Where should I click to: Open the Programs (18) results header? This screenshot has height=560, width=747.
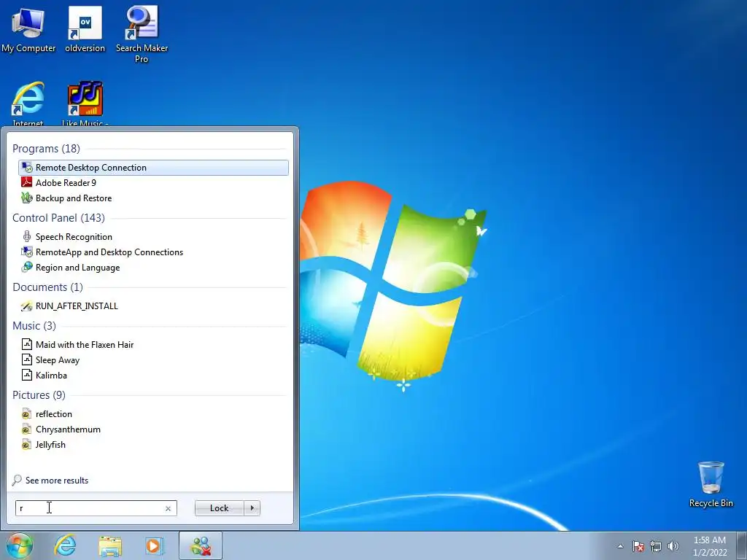coord(46,149)
